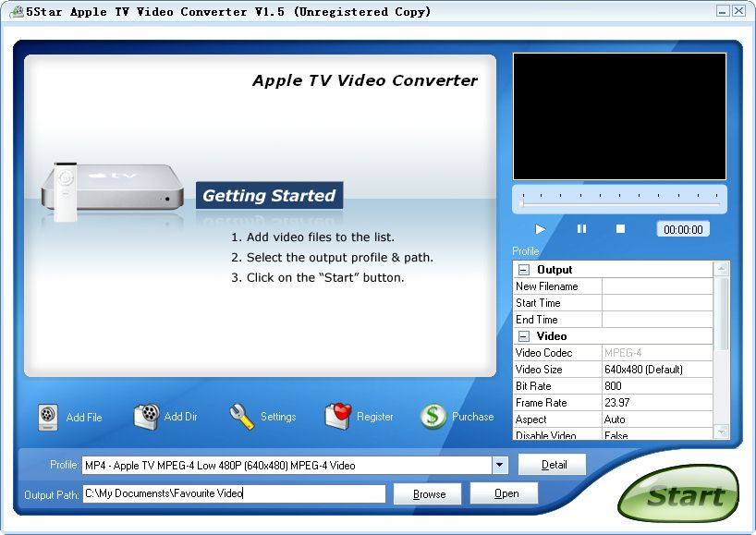
Task: Close the converter window
Action: [x=738, y=11]
